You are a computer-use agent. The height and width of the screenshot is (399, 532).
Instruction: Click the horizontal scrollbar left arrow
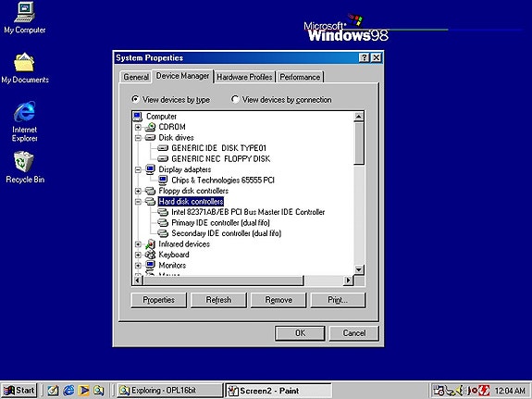(x=138, y=281)
